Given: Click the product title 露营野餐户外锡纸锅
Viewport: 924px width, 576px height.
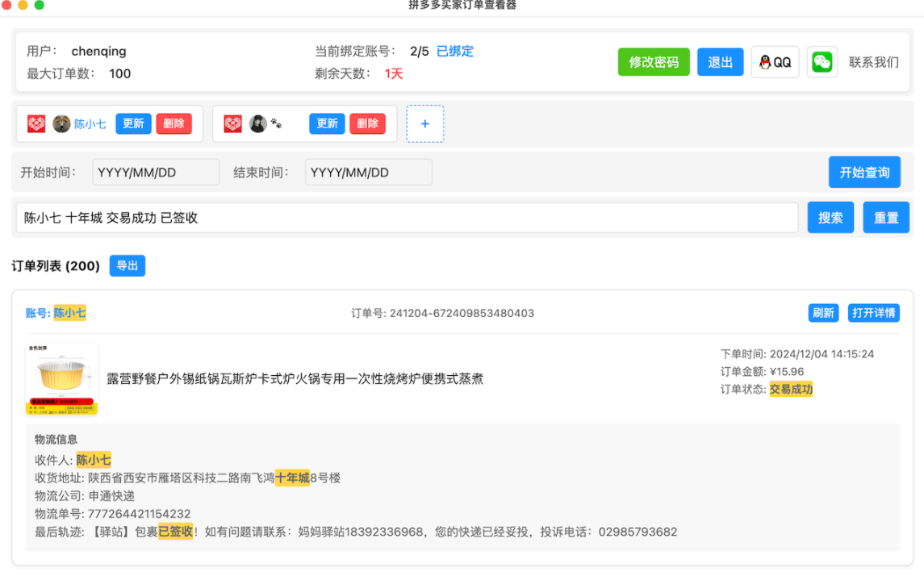Looking at the screenshot, I should (295, 378).
